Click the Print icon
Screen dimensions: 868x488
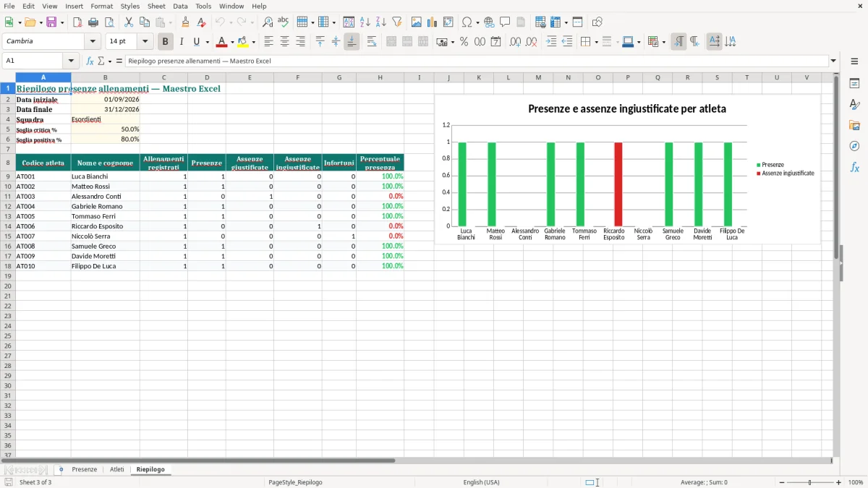tap(93, 22)
